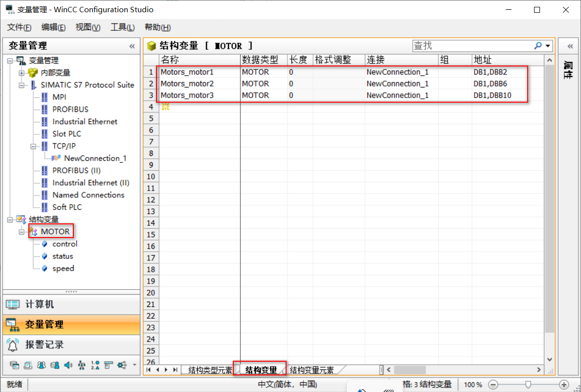Click the gear share icon in bottom strip
The width and height of the screenshot is (581, 392).
coord(122,365)
